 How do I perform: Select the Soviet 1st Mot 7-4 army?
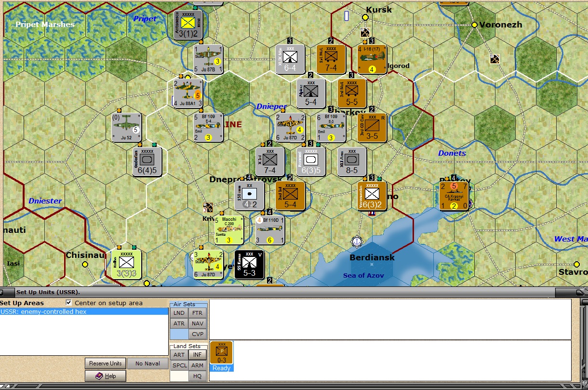(x=331, y=59)
